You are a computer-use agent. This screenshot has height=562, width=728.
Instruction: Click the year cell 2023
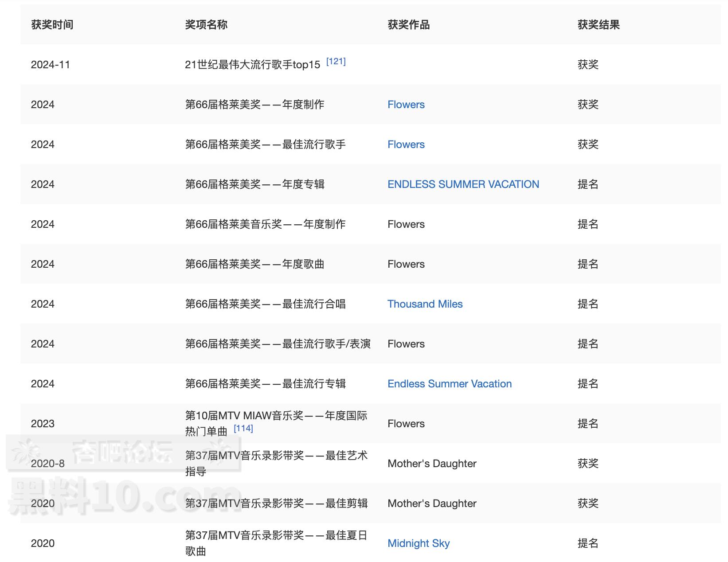tap(43, 424)
